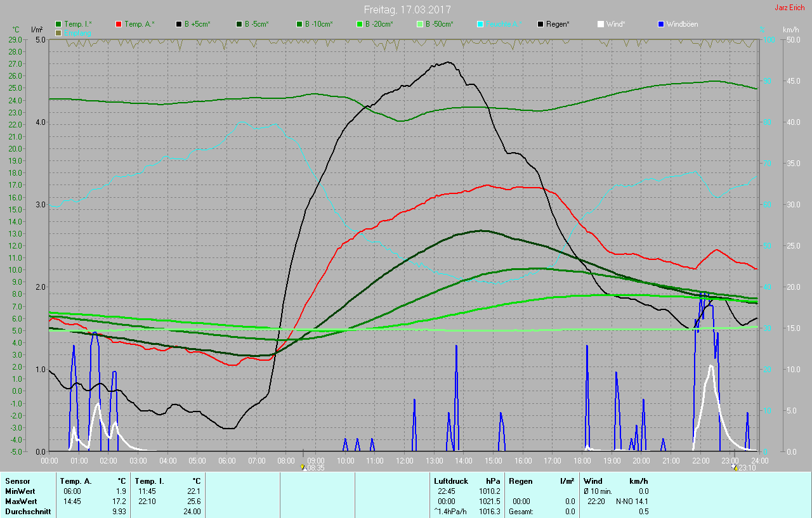Click the light green swatch for B -50cm
This screenshot has height=518, width=812.
coord(419,24)
